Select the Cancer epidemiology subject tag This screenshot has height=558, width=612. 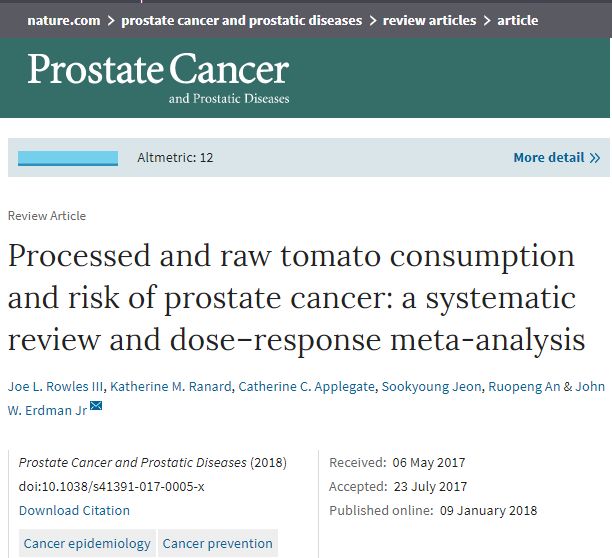(87, 544)
